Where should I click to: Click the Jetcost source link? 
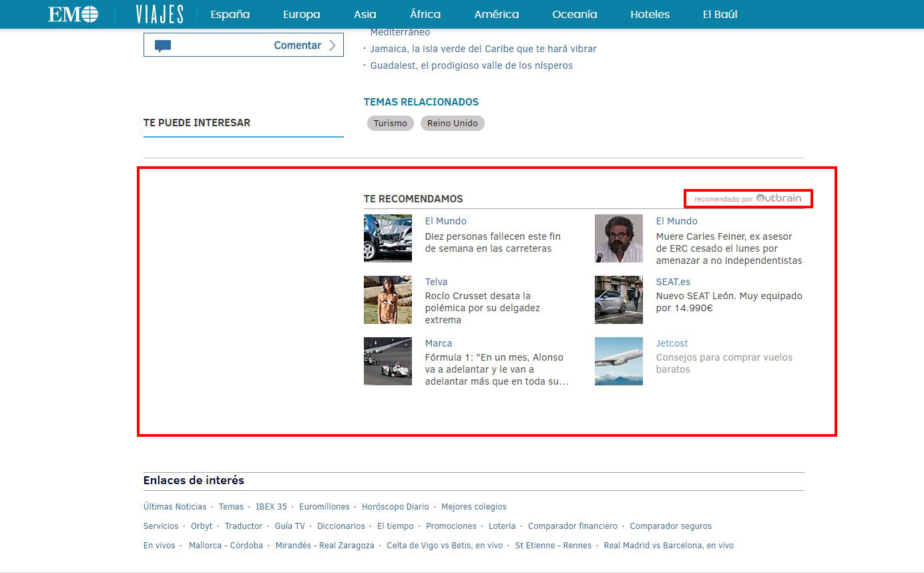[x=672, y=343]
